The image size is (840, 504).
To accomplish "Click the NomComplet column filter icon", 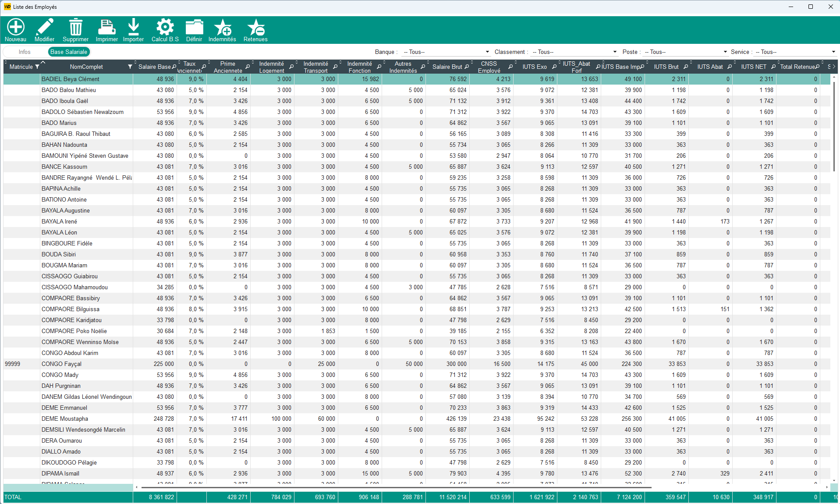I will click(x=130, y=67).
